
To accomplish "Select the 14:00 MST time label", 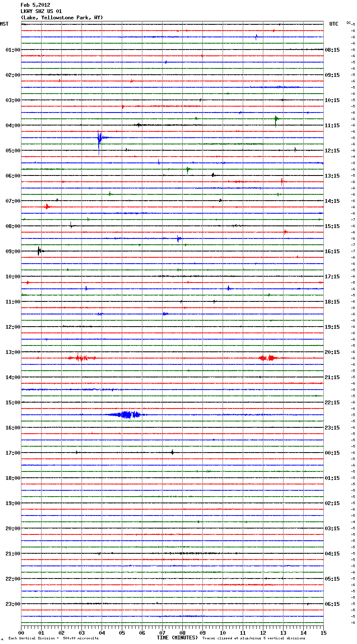I will 13,377.
